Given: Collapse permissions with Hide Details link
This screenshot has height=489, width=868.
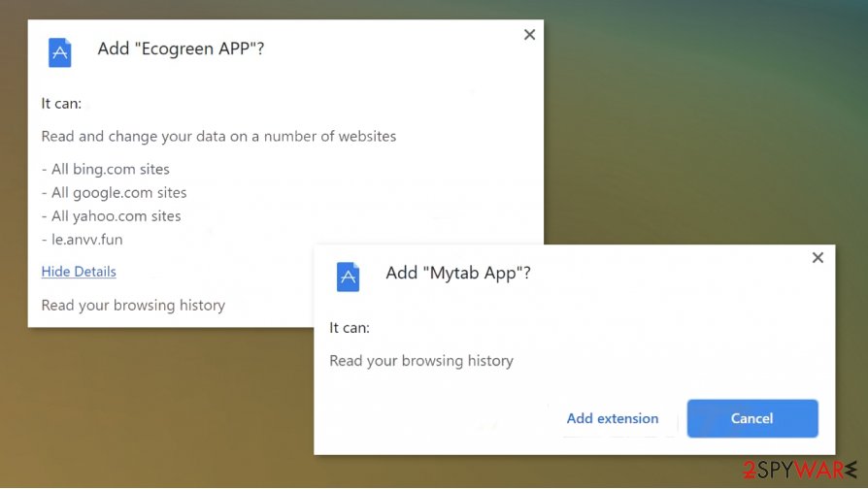Looking at the screenshot, I should [x=79, y=272].
